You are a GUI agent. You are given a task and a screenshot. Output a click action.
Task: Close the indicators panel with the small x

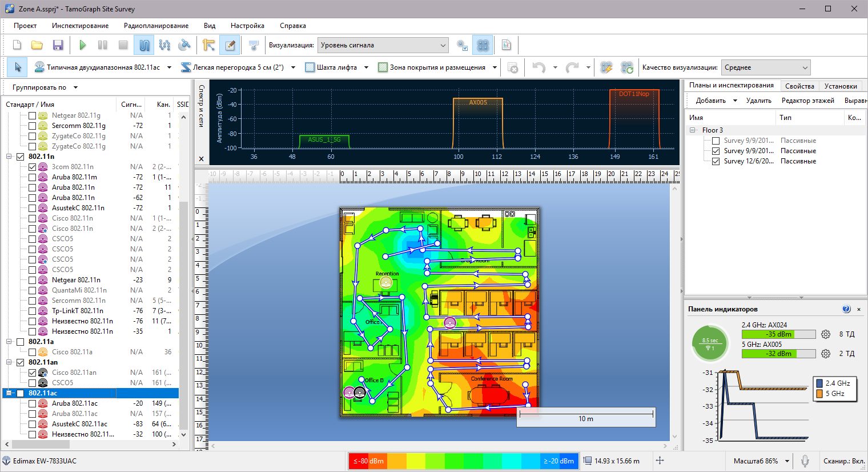point(859,309)
